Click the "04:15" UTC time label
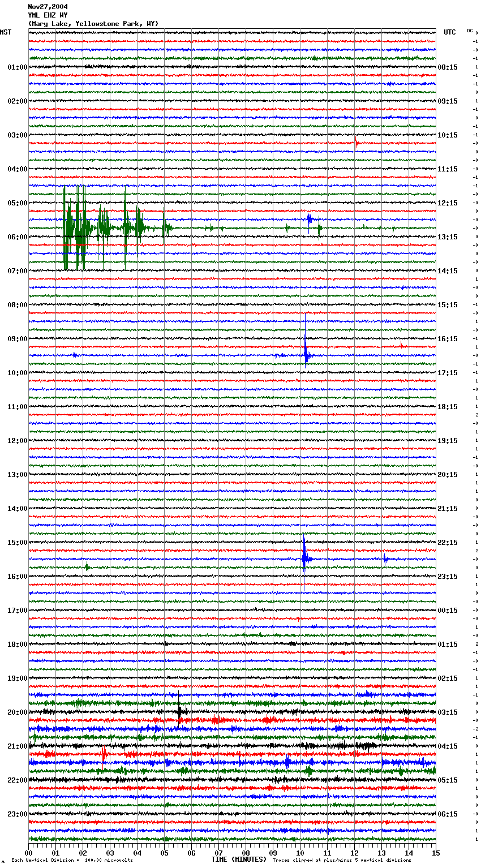This screenshot has height=868, width=481. (448, 746)
